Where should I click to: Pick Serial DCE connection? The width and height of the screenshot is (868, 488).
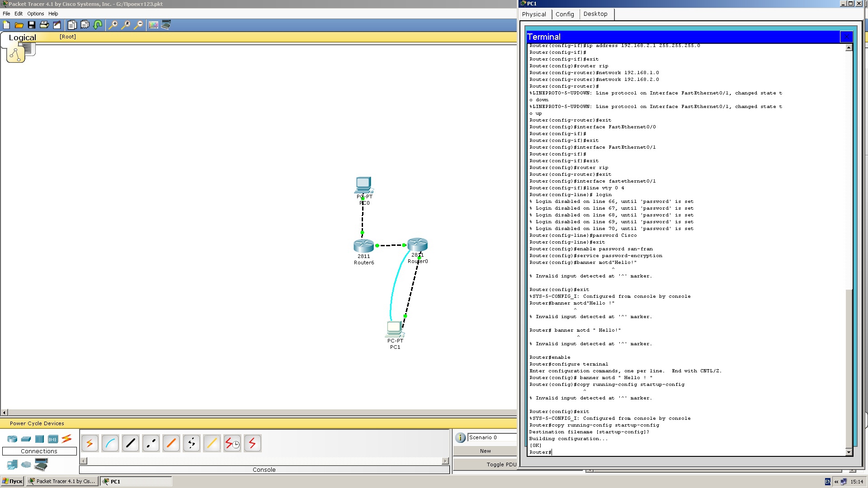[232, 443]
